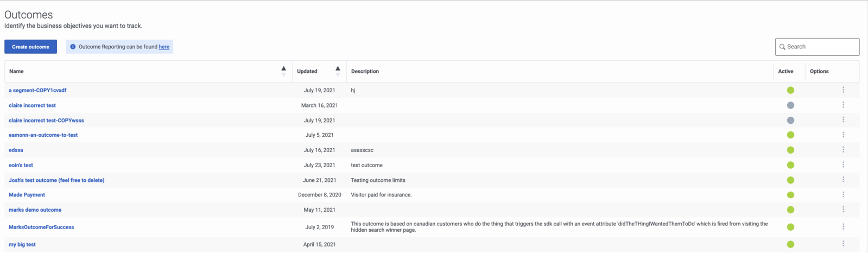Viewport: 868px width, 253px height.
Task: Toggle active status of eamonn-an-outcome-to-test
Action: click(790, 135)
